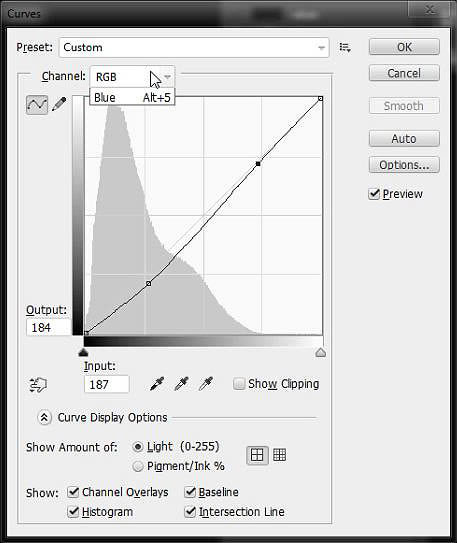Switch to detailed ten-percent grid

[x=279, y=455]
